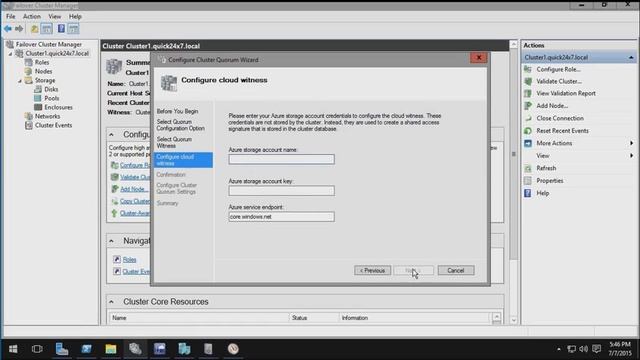Click the Roles link under Navigate
The image size is (640, 360).
(129, 260)
